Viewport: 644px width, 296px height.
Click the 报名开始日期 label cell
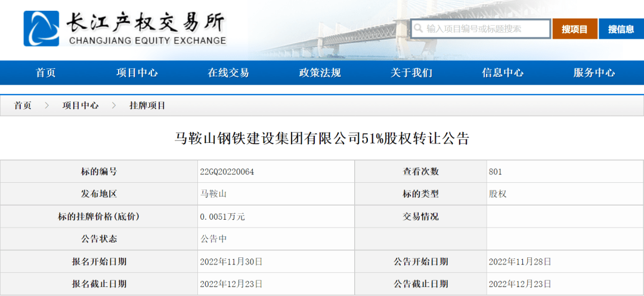(x=99, y=261)
